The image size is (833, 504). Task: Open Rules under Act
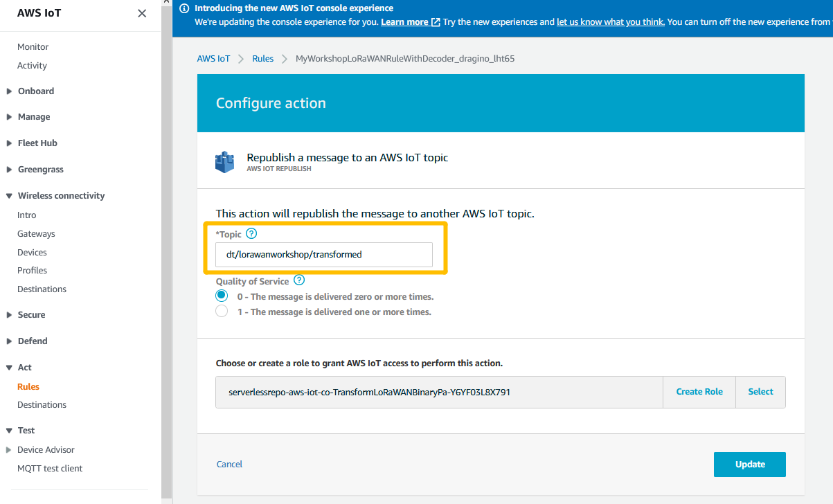[x=28, y=387]
